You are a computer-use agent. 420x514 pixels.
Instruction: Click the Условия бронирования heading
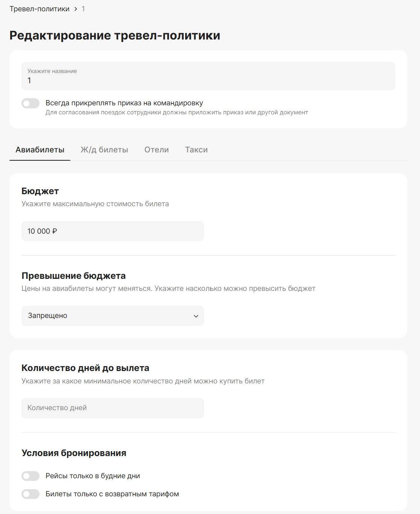[74, 453]
